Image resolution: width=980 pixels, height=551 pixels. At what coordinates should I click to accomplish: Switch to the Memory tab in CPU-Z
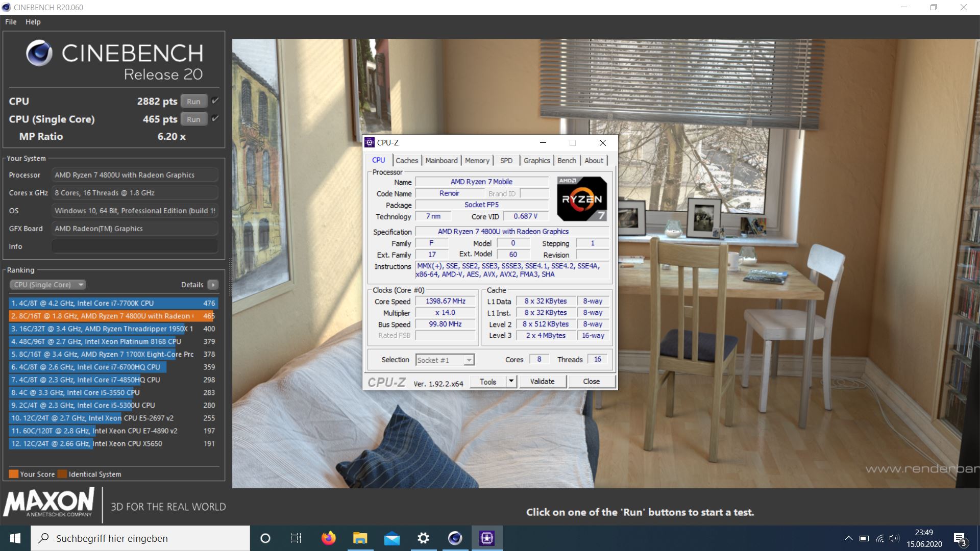(x=477, y=160)
